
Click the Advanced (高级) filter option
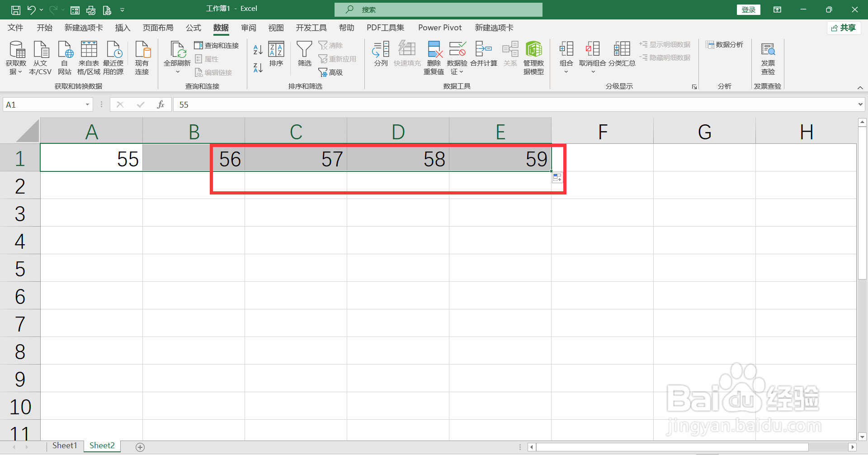[330, 72]
